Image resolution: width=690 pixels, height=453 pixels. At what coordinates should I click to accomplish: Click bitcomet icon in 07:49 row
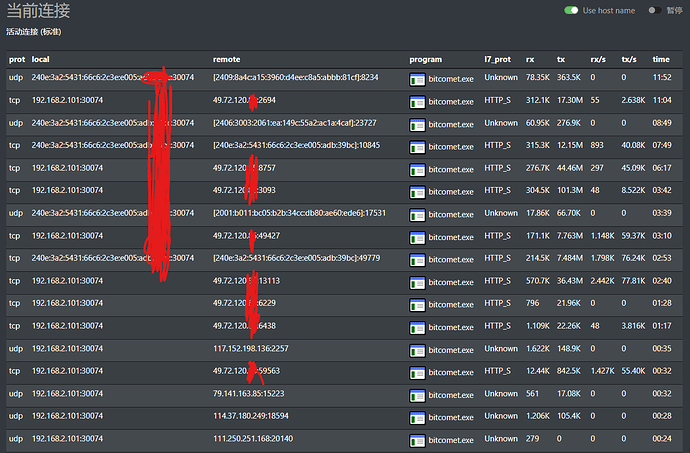point(417,147)
